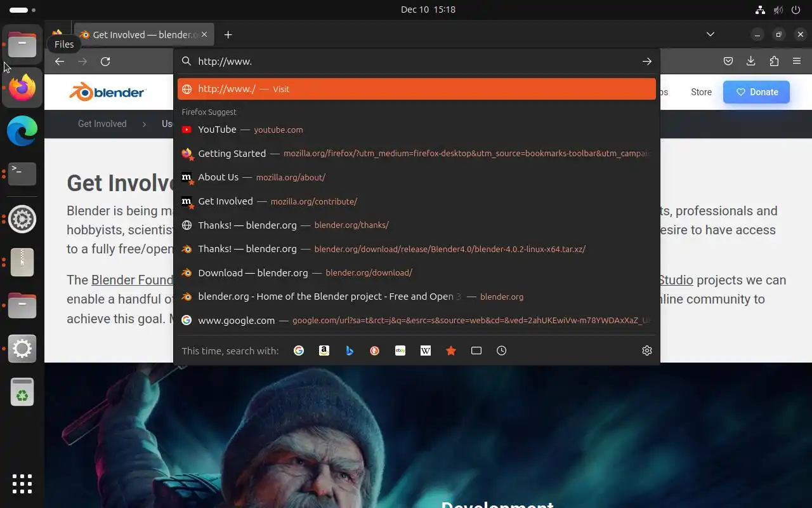This screenshot has height=508, width=812.
Task: Open Files from the Ubuntu dock
Action: [x=22, y=44]
